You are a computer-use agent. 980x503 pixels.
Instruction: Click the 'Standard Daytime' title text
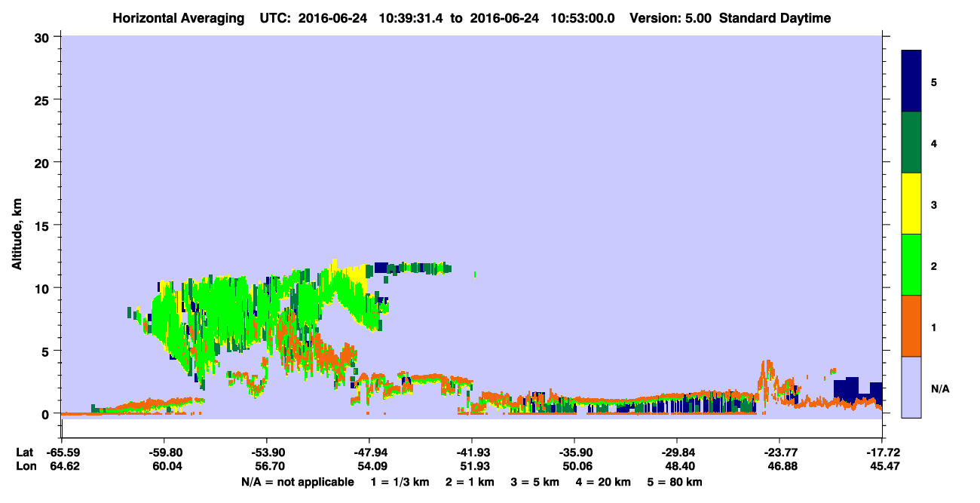[x=775, y=18]
